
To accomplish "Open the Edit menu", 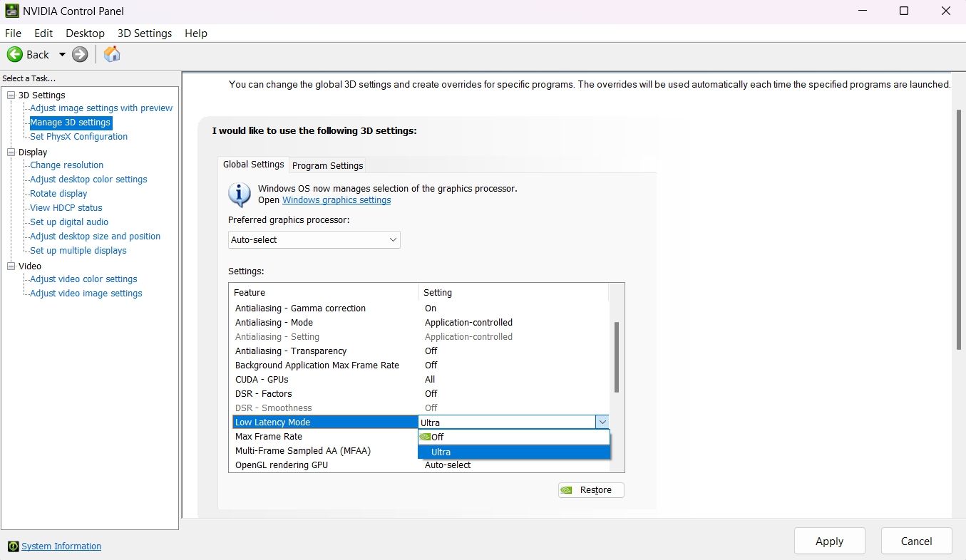I will (43, 33).
